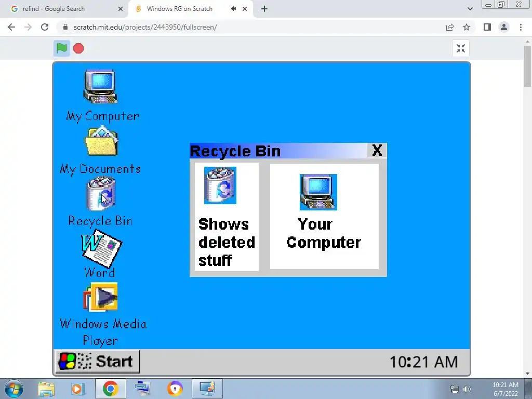
Task: Click the 10:21 AM Scratch clock
Action: [x=424, y=362]
